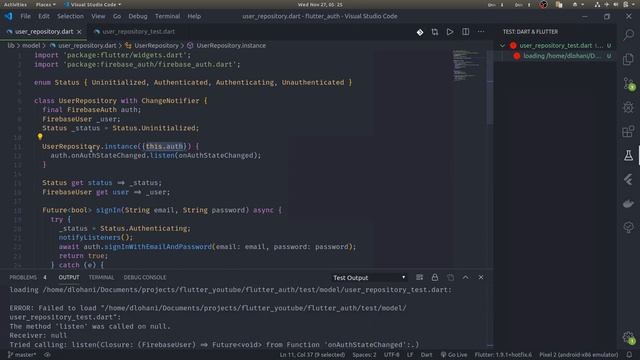Open the Debug view bug icon

pyautogui.click(x=629, y=107)
